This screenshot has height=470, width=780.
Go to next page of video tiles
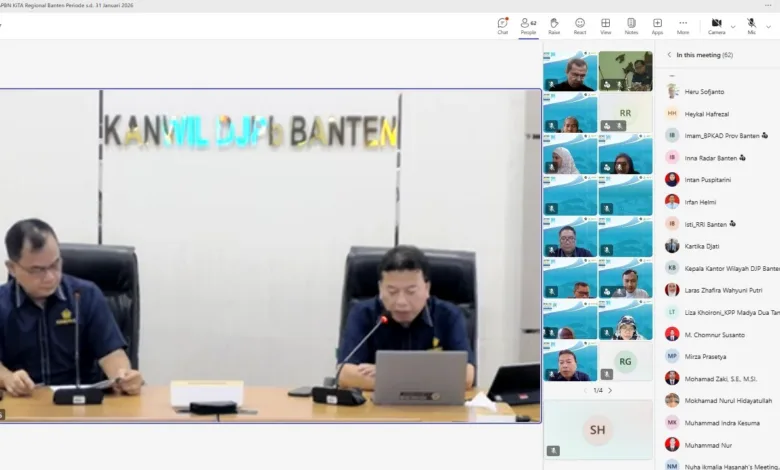610,390
